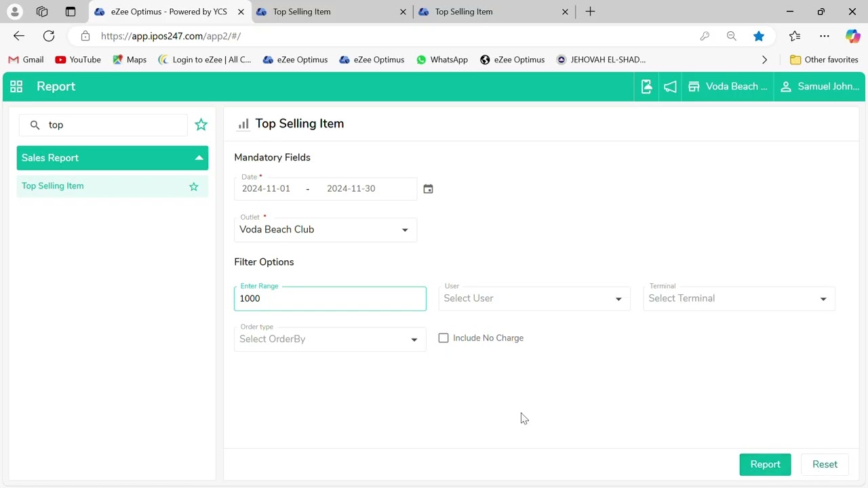Close the eZee Optimus browser tab
This screenshot has height=488, width=868.
point(241,12)
